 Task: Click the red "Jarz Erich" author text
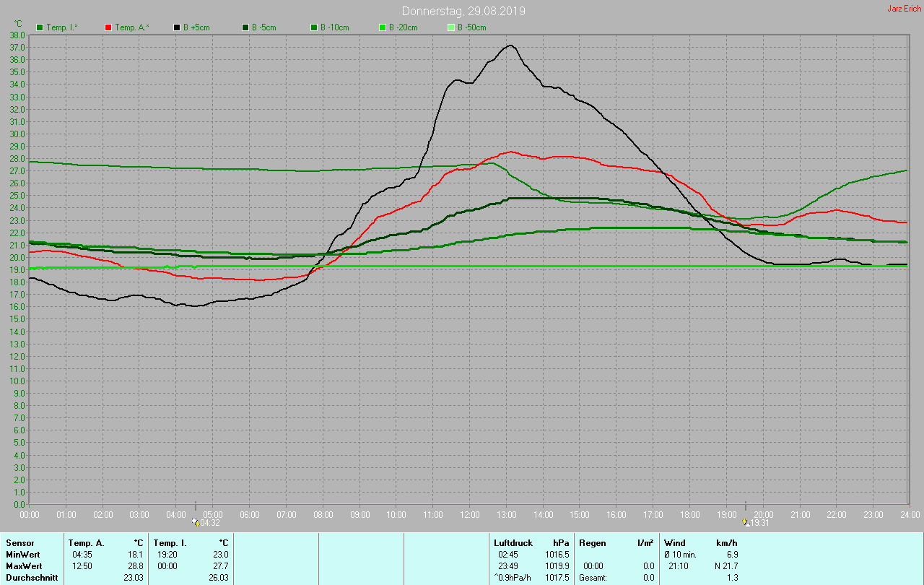coord(904,9)
